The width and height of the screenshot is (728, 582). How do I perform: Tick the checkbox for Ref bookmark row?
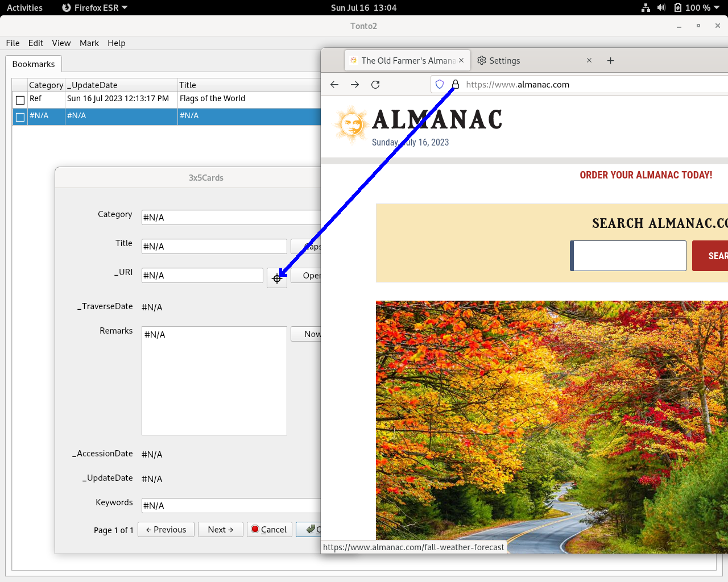click(20, 100)
